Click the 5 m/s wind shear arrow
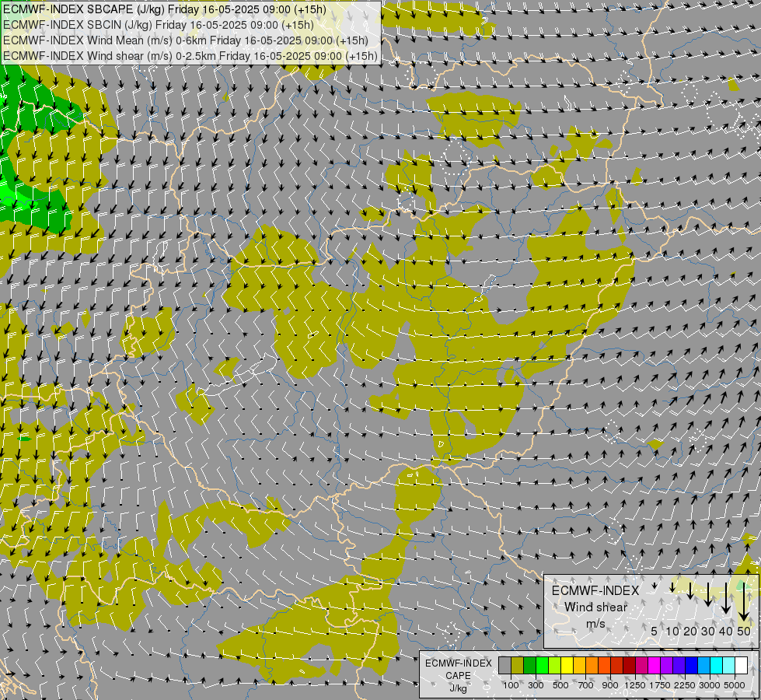 tap(655, 586)
